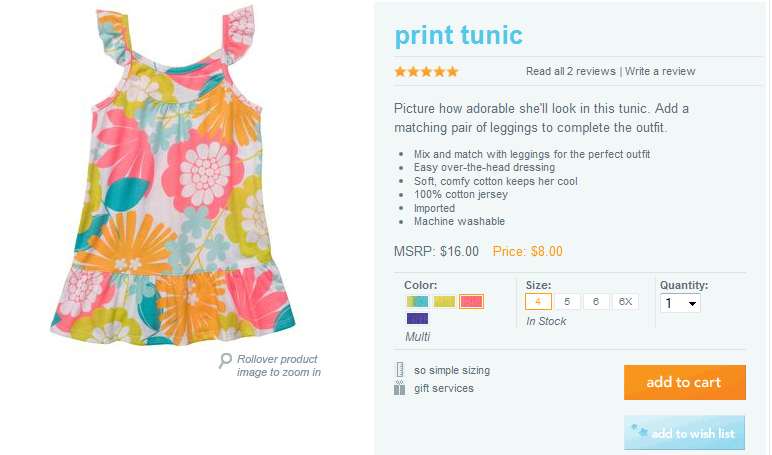Select the yellow color swatch

[445, 301]
